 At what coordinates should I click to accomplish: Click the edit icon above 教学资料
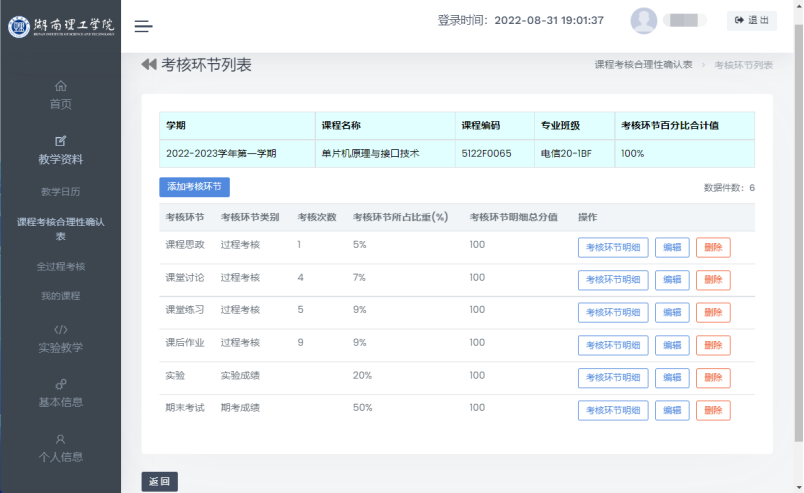(61, 140)
